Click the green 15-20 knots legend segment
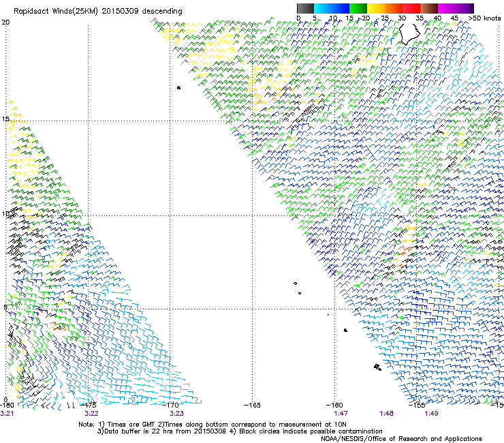The image size is (504, 443). (358, 8)
